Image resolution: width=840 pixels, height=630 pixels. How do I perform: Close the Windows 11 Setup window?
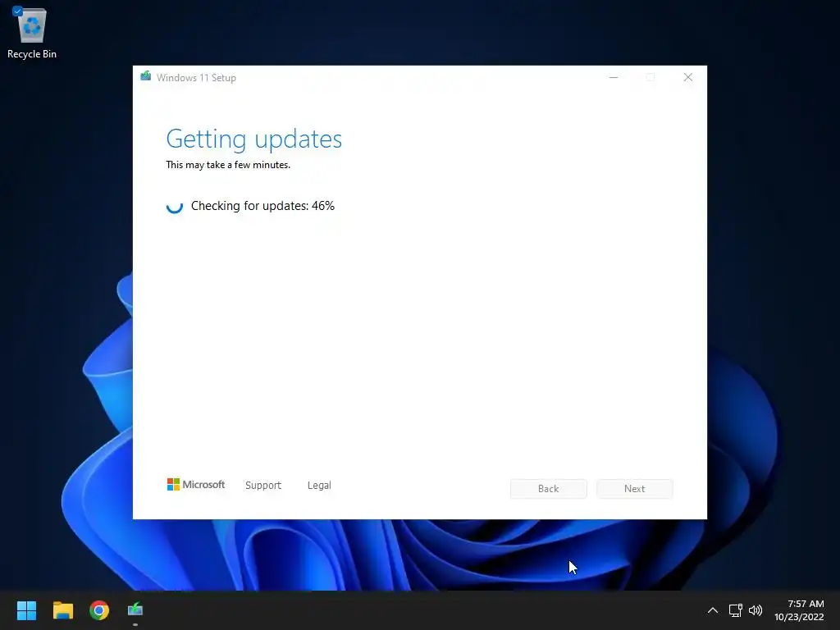(688, 77)
